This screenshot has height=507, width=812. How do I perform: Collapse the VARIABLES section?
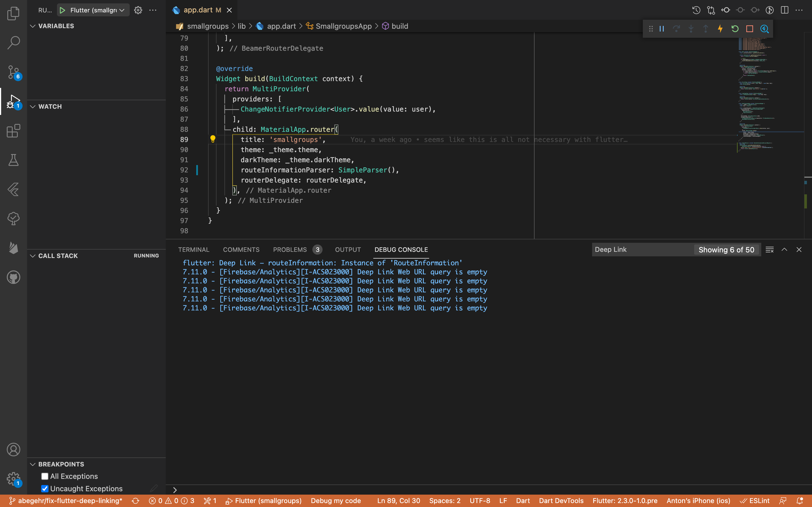point(56,26)
